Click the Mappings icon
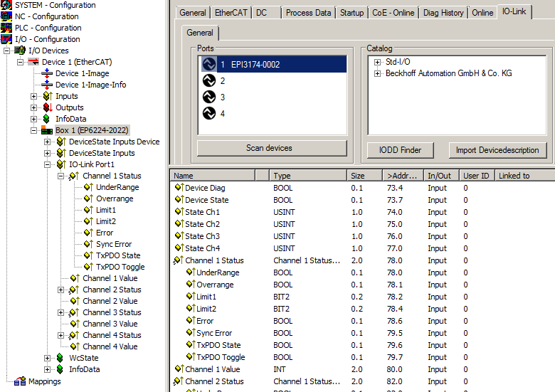Image resolution: width=555 pixels, height=392 pixels. (20, 381)
